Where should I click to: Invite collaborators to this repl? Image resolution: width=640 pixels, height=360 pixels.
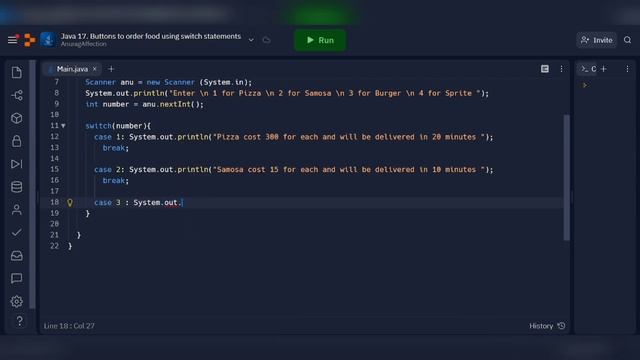pos(596,40)
